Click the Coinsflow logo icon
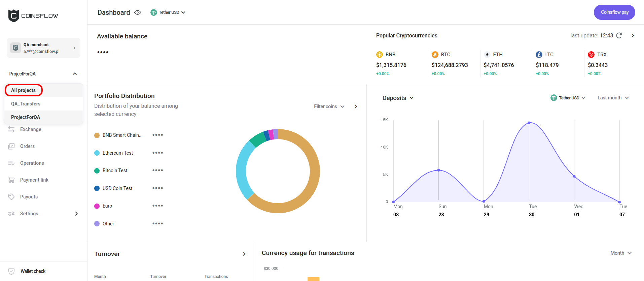 (x=14, y=15)
